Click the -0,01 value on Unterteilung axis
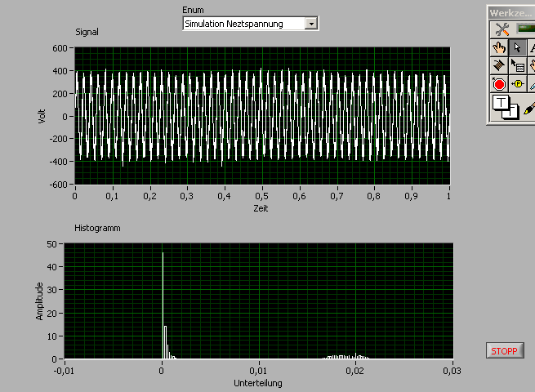535x392 pixels. pyautogui.click(x=64, y=371)
